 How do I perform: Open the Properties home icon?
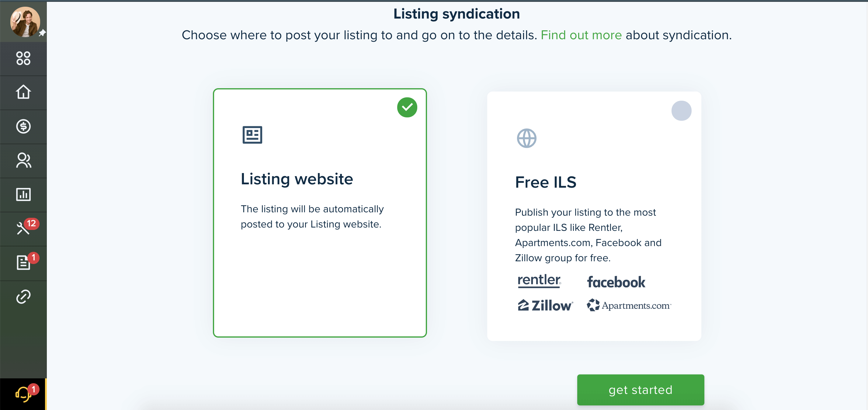coord(23,92)
